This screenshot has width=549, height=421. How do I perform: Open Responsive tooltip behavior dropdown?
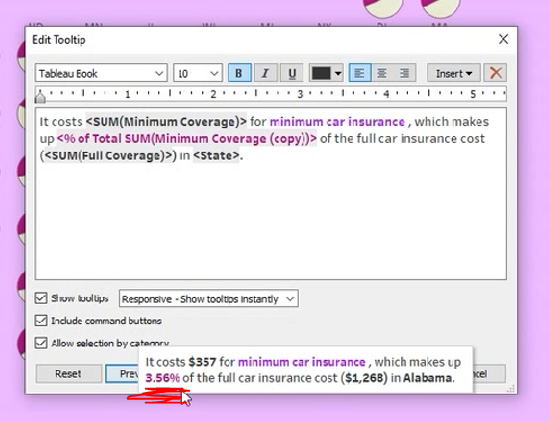(209, 298)
